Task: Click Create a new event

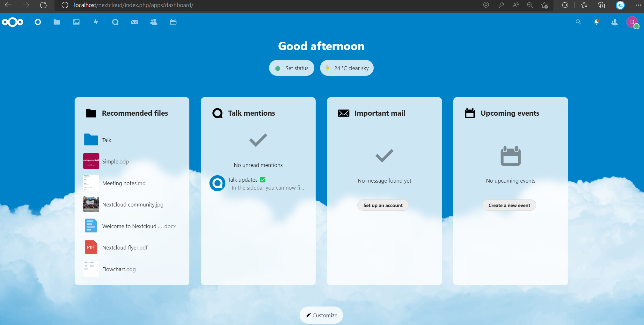Action: (x=509, y=205)
